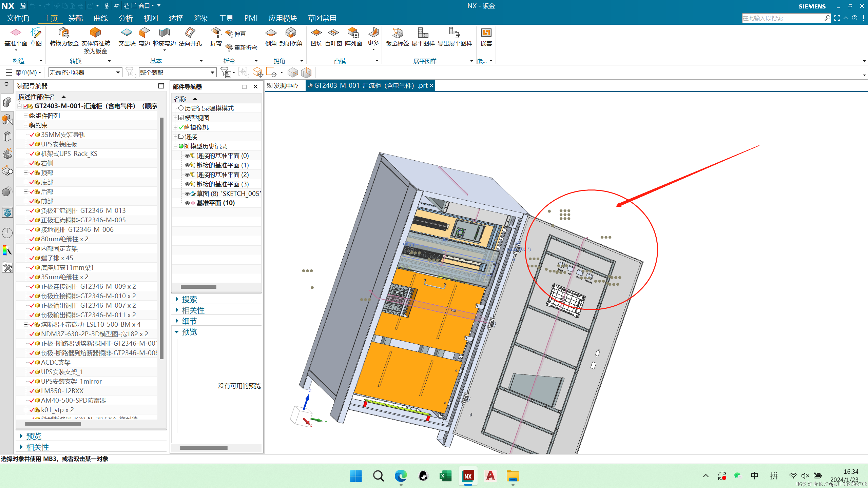The width and height of the screenshot is (868, 488).
Task: Open the 草图 sketch tool
Action: tap(36, 37)
